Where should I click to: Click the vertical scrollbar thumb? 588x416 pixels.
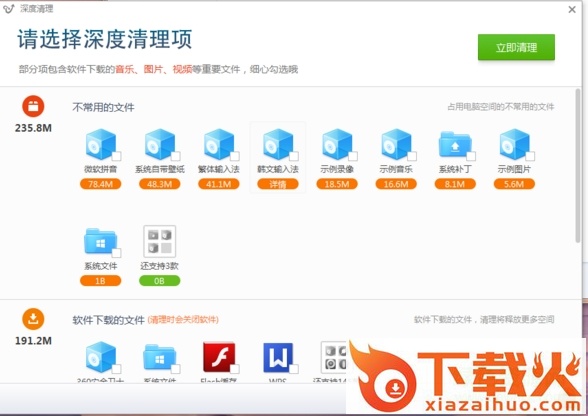[578, 165]
